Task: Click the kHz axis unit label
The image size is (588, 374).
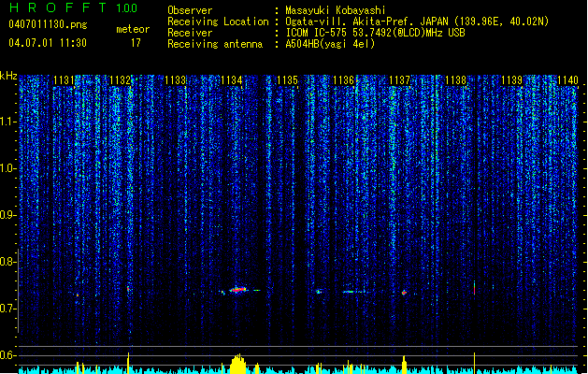Action: click(8, 76)
